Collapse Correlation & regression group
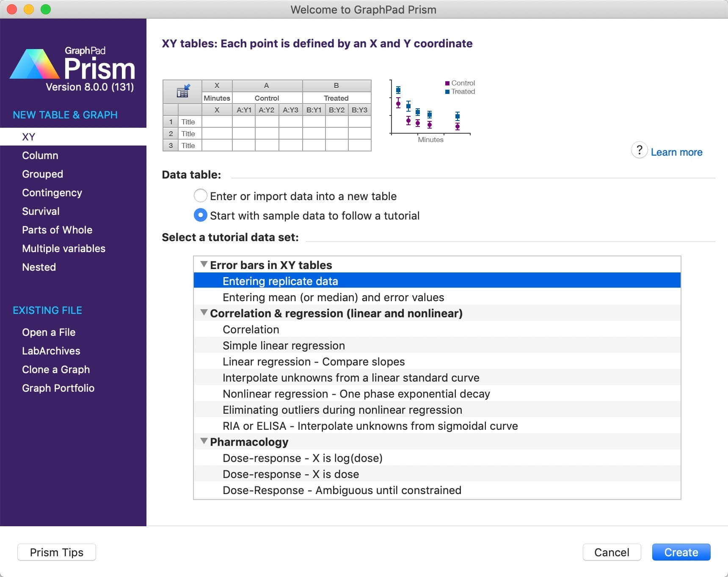The height and width of the screenshot is (577, 728). pos(204,313)
